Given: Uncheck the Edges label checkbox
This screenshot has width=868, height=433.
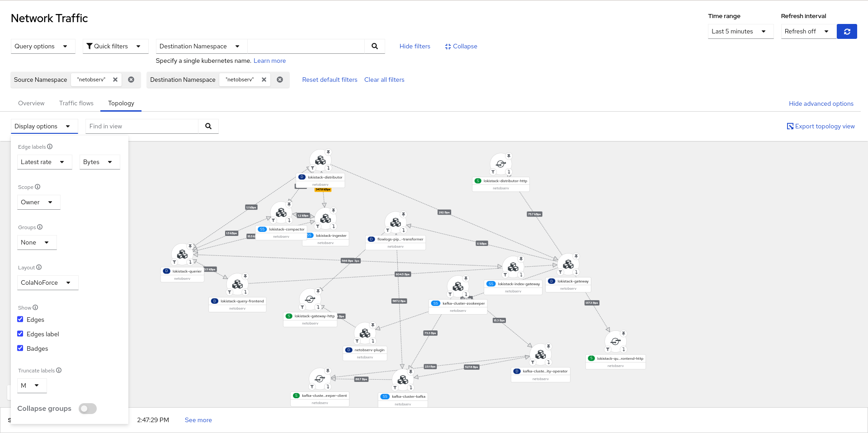Looking at the screenshot, I should 20,334.
